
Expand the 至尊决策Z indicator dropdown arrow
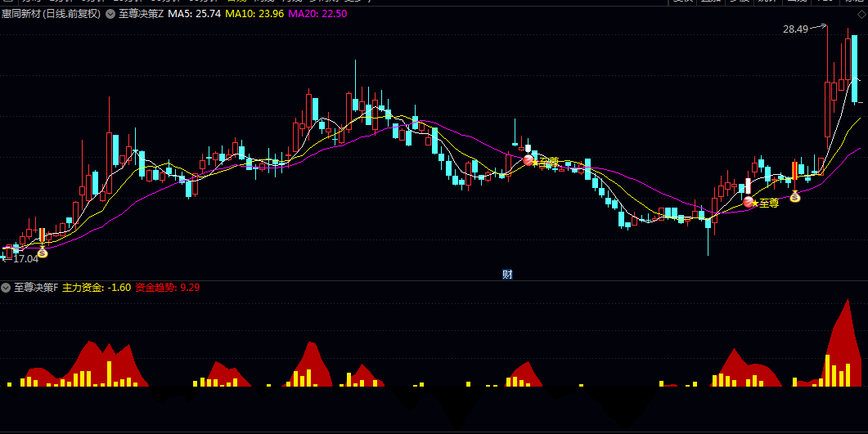(x=110, y=14)
